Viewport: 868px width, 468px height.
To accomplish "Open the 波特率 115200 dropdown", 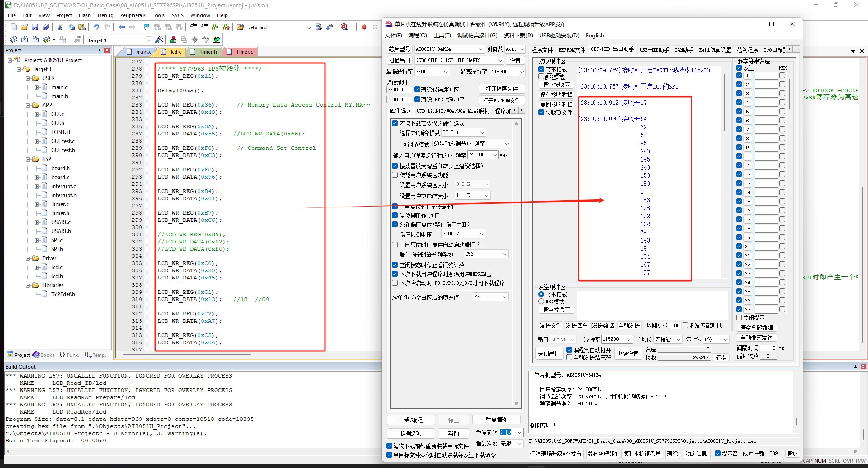I will (628, 339).
